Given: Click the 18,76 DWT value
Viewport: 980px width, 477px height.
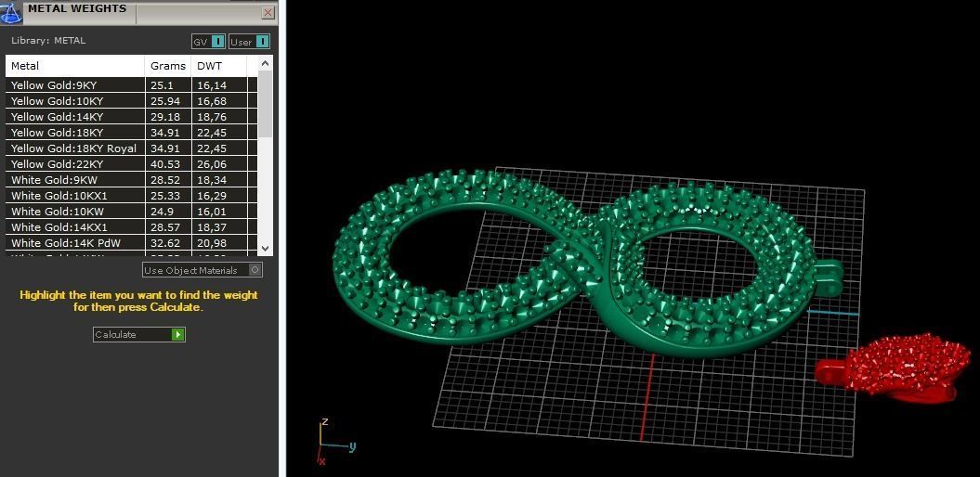Looking at the screenshot, I should pyautogui.click(x=212, y=117).
